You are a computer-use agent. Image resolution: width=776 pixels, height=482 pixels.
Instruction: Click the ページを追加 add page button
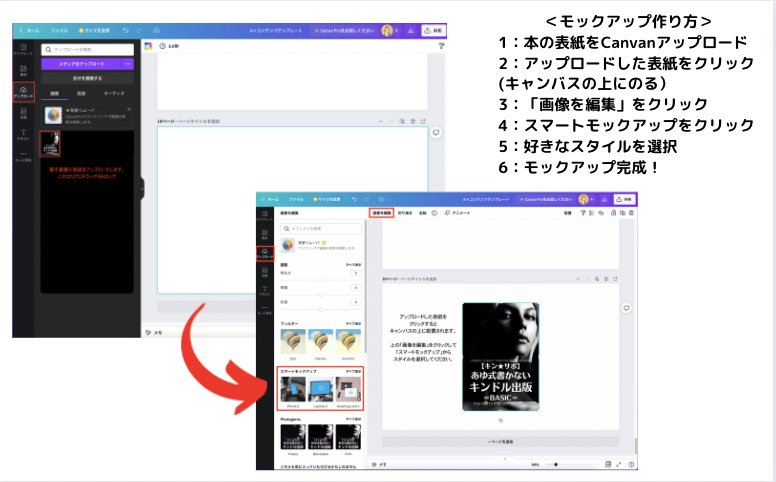point(500,441)
